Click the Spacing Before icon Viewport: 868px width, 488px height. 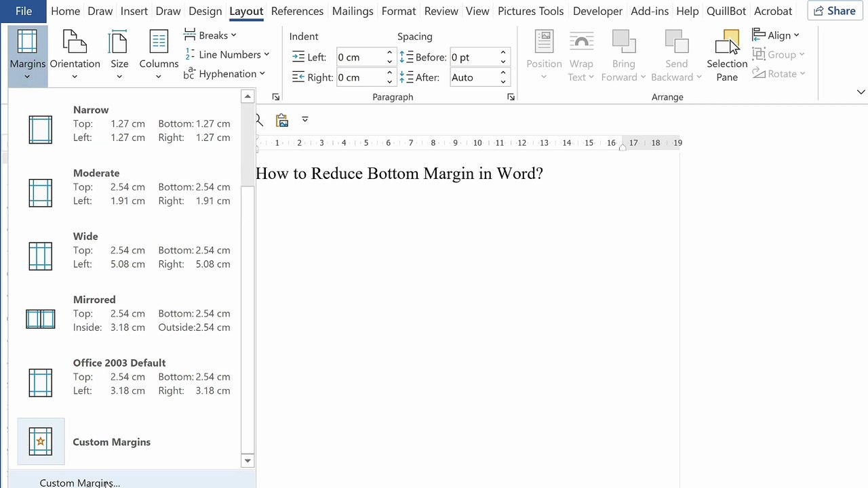click(406, 57)
